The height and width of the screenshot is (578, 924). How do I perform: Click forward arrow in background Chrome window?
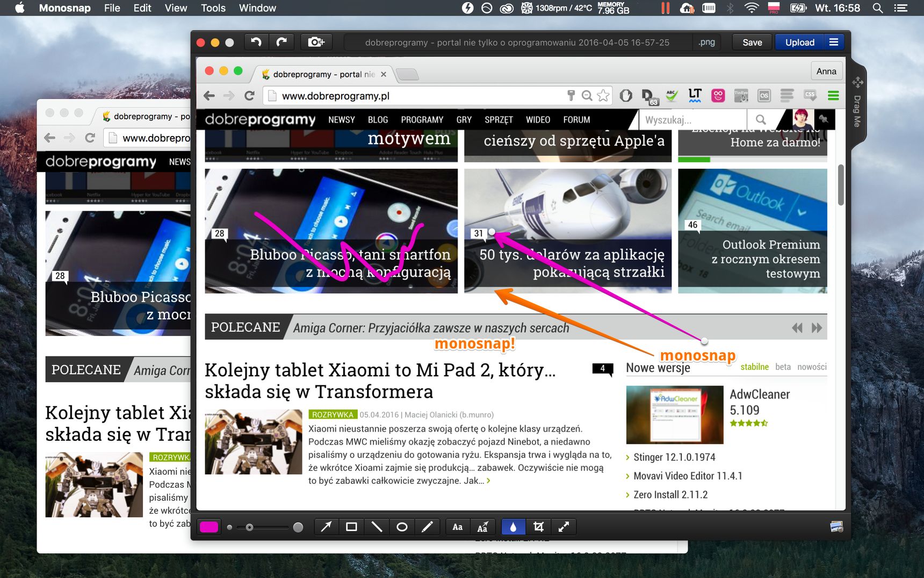(69, 138)
